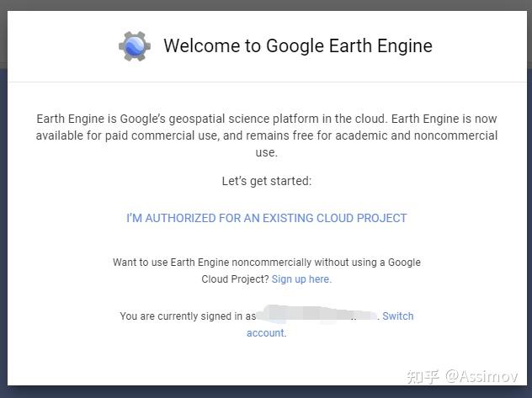This screenshot has width=532, height=398.
Task: Click the dark backdrop right of dialog
Action: click(x=529, y=210)
